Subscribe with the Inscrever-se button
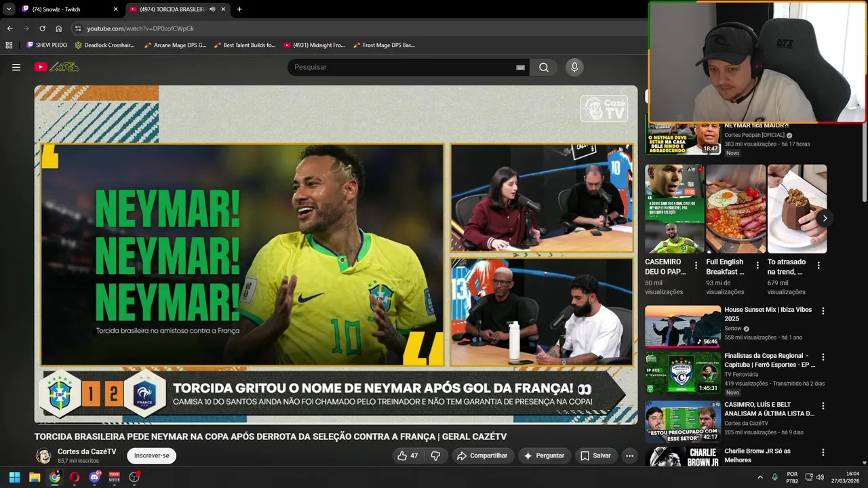The height and width of the screenshot is (488, 868). click(151, 455)
